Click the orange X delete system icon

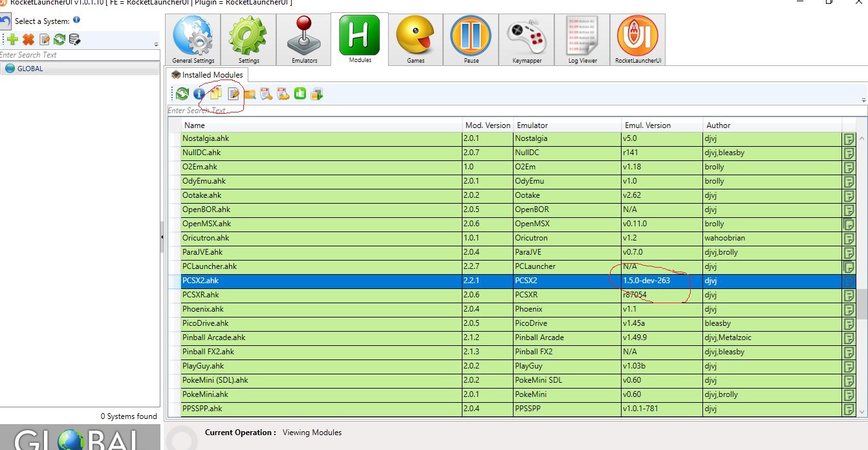pos(28,39)
